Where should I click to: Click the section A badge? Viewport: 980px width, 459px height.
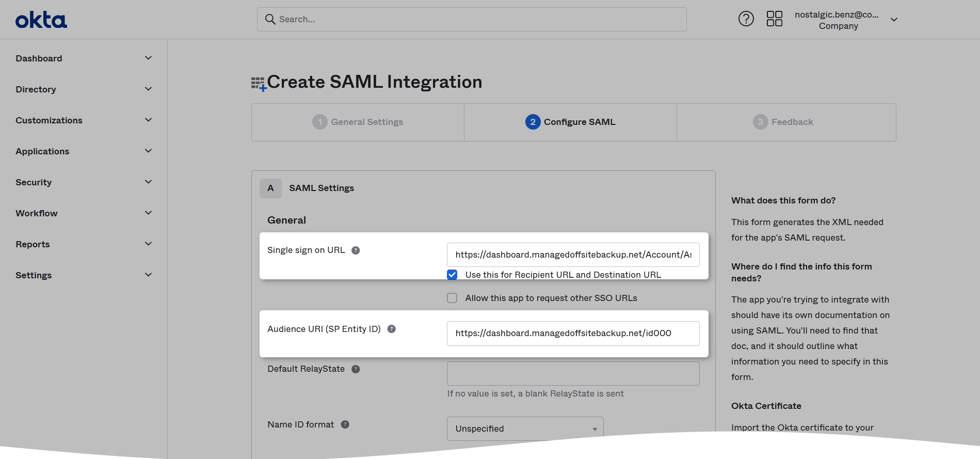tap(270, 188)
